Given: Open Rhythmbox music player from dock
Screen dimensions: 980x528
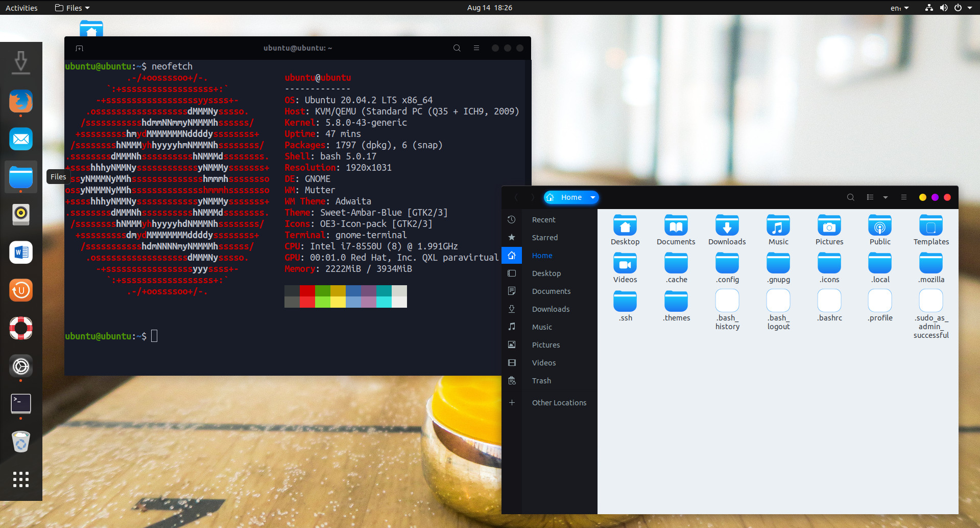Looking at the screenshot, I should [21, 215].
